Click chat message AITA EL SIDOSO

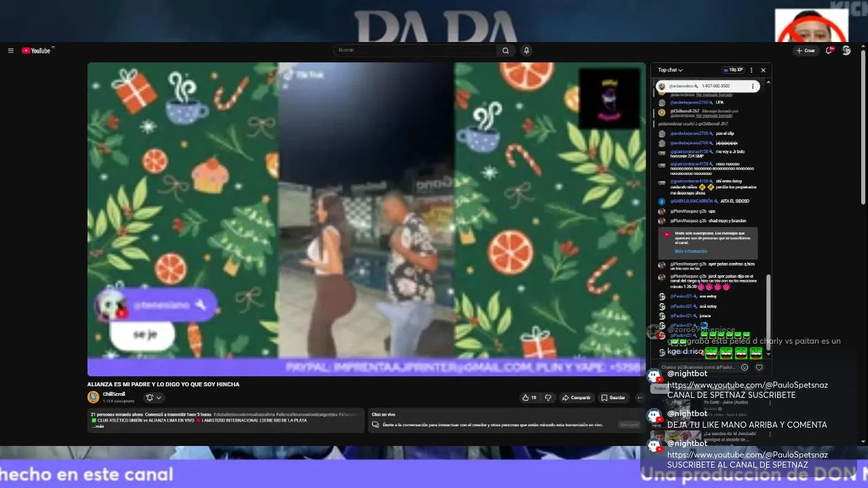click(734, 201)
